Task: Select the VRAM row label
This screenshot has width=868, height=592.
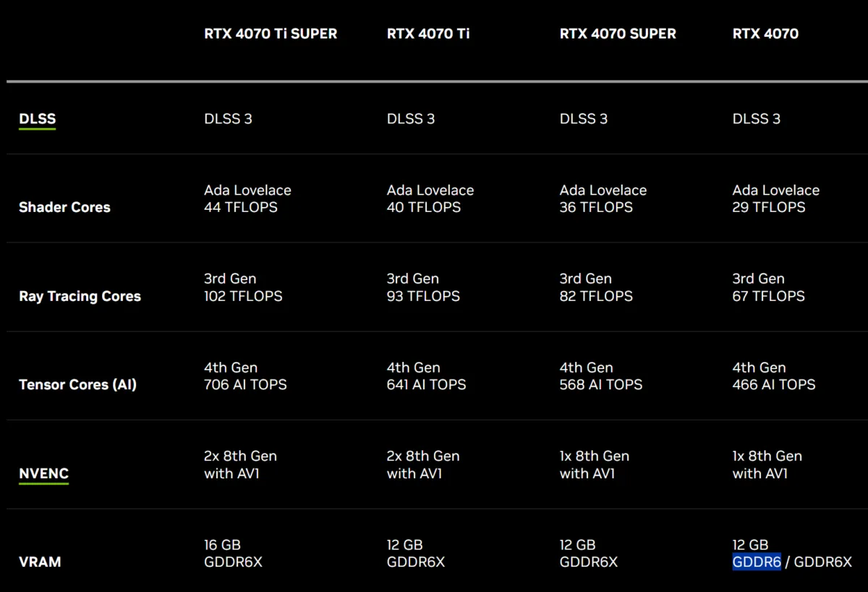Action: click(x=40, y=562)
